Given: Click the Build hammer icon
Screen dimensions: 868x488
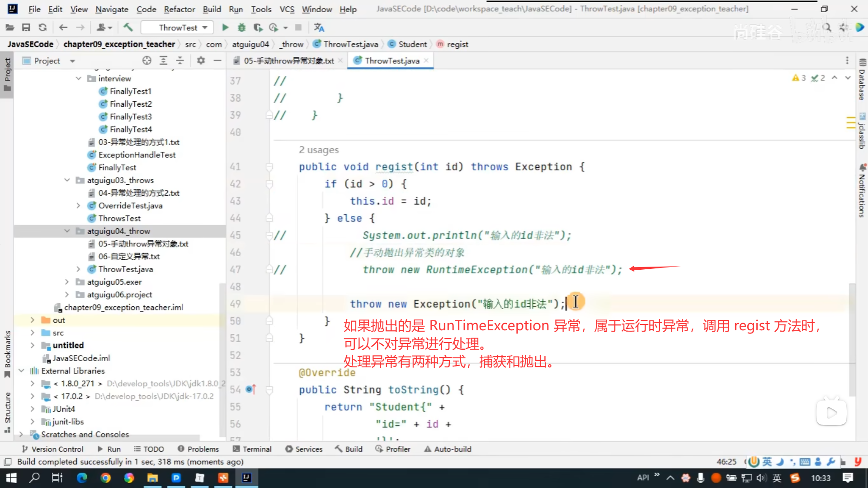Looking at the screenshot, I should click(x=128, y=28).
